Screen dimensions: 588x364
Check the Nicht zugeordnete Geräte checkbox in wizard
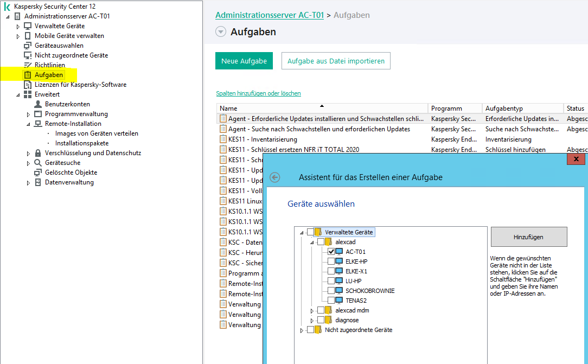[310, 329]
